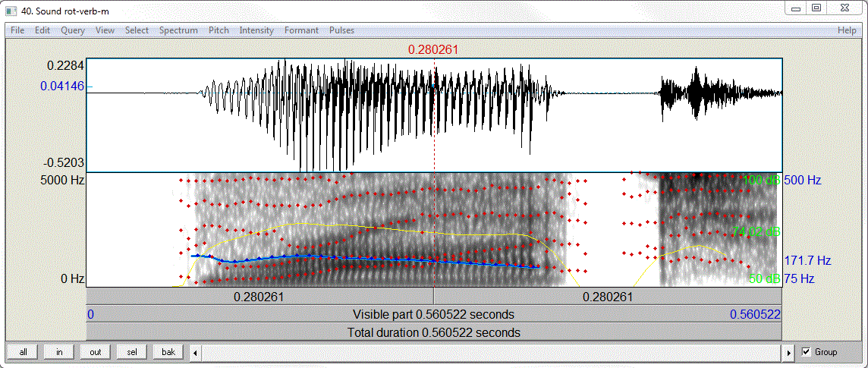Viewport: 868px width, 368px height.
Task: Open the Formant menu
Action: point(302,30)
